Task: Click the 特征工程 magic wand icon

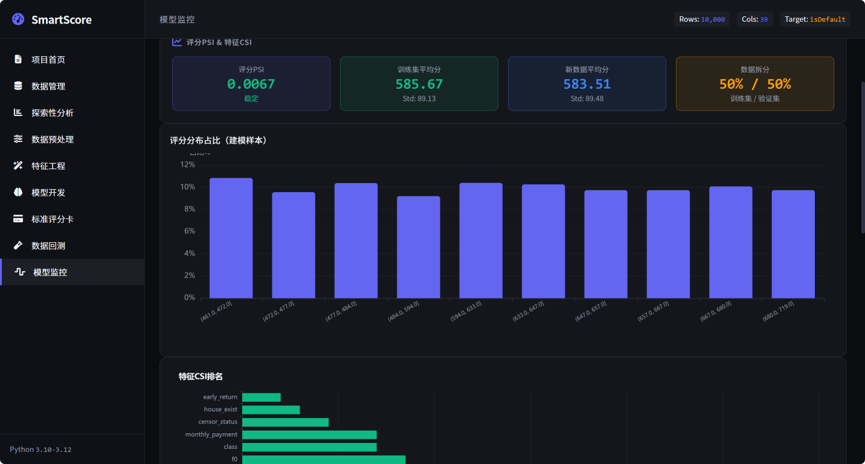Action: (18, 166)
